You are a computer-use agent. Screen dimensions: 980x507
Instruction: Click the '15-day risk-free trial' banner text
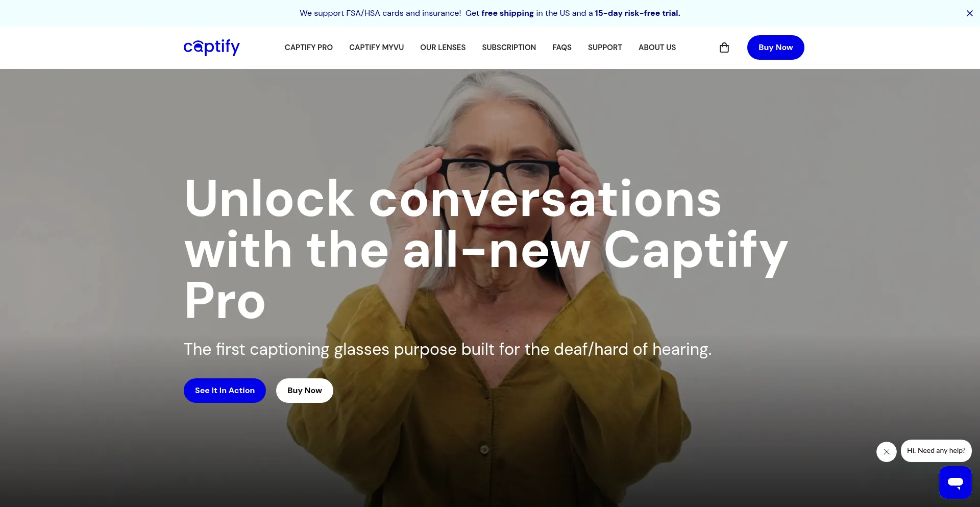tap(637, 13)
